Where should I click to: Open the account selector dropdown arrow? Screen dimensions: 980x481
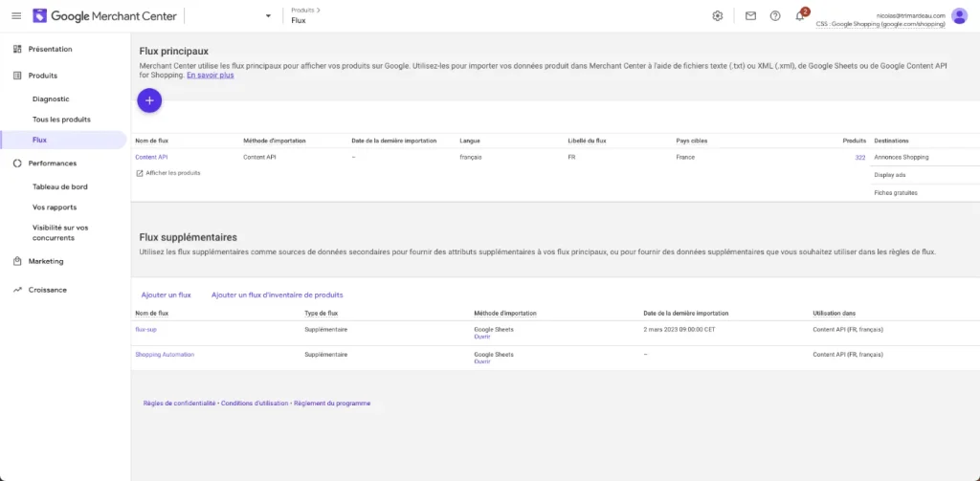point(268,16)
